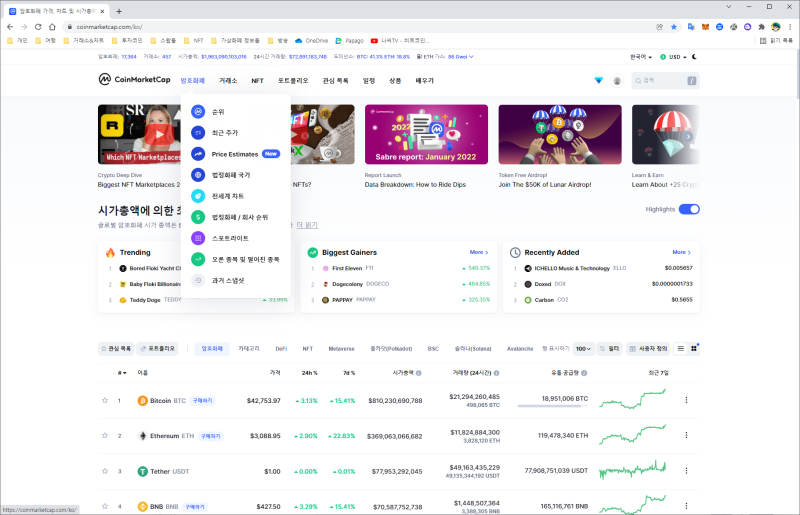Click the Tether coin icon
The height and width of the screenshot is (515, 800).
pyautogui.click(x=143, y=471)
